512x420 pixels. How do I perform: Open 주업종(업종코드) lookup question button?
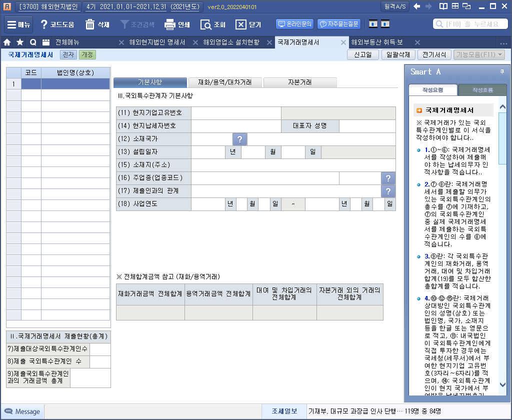point(388,178)
